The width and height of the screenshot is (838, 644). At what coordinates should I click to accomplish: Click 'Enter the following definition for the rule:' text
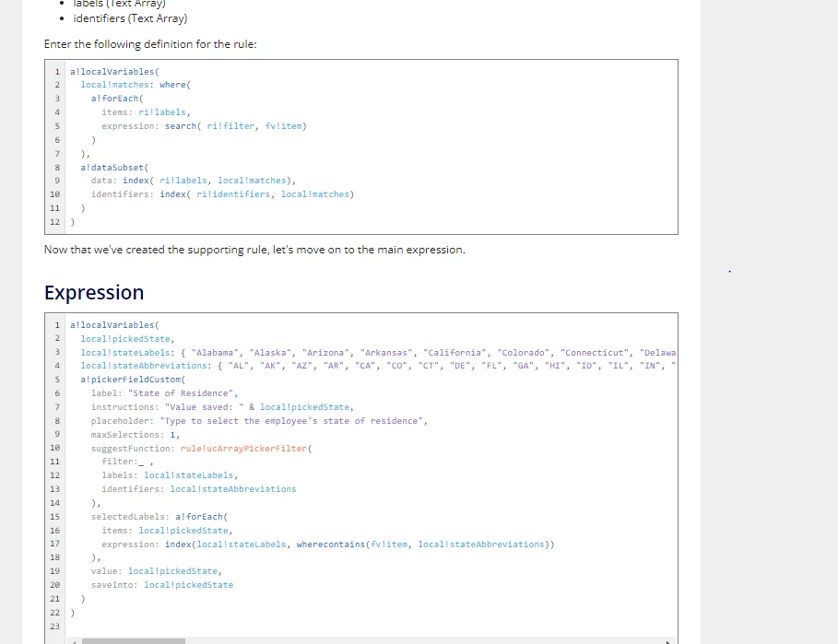[150, 44]
